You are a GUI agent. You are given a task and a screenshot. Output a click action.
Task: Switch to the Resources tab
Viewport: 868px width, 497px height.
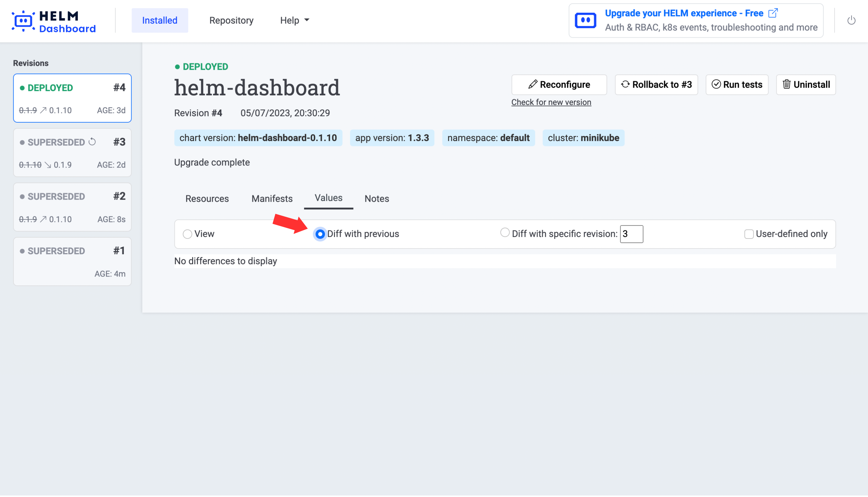[207, 199]
